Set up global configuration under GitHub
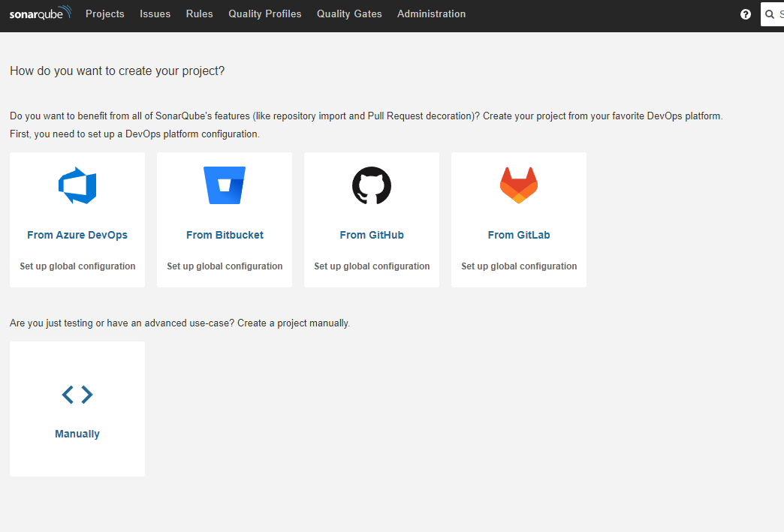This screenshot has height=532, width=784. click(372, 266)
